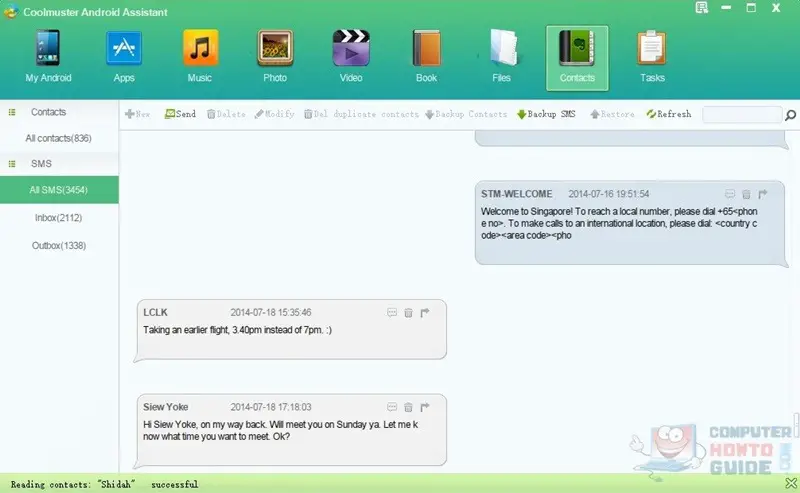The image size is (800, 493).
Task: Forward the LCLK message
Action: click(x=424, y=312)
